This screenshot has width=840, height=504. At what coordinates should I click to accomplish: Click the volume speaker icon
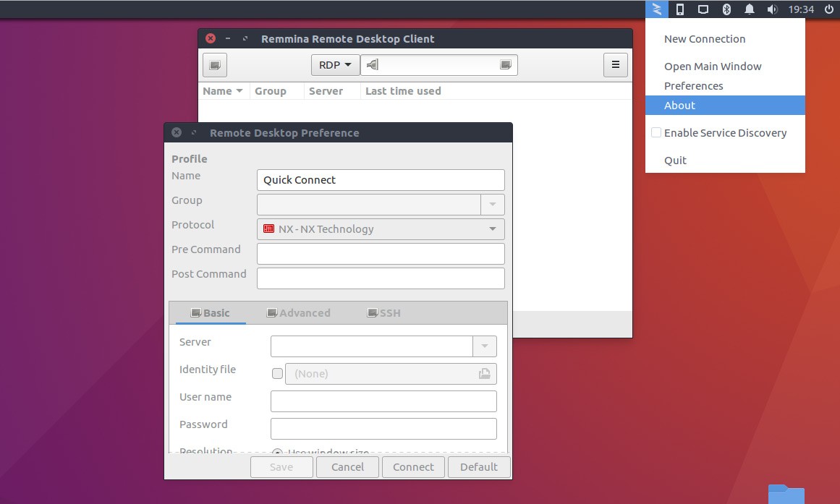pos(772,9)
